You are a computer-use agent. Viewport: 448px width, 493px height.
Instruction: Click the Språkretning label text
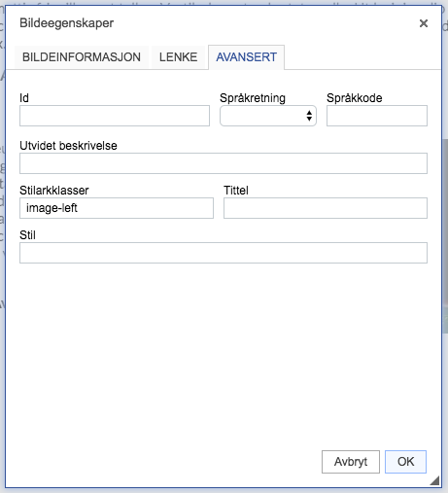pyautogui.click(x=253, y=98)
